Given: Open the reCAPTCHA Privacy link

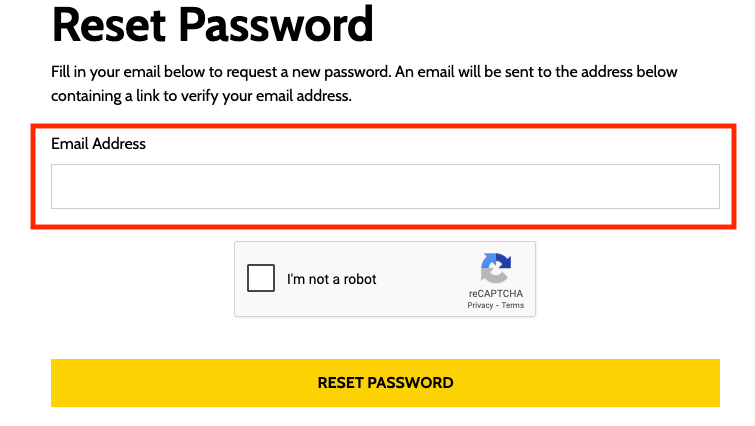Looking at the screenshot, I should click(480, 305).
